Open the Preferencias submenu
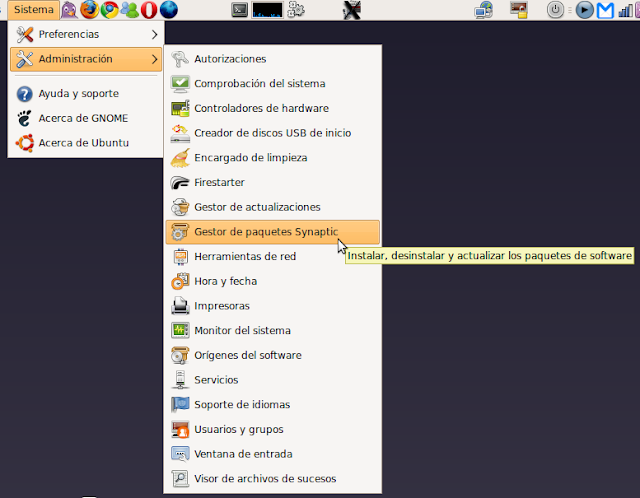 pyautogui.click(x=86, y=34)
